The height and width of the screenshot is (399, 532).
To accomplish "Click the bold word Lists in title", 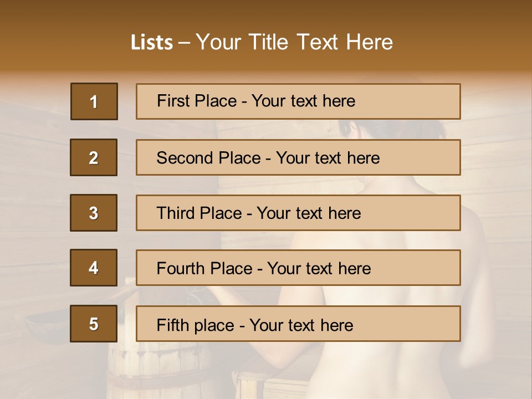I will coord(152,43).
